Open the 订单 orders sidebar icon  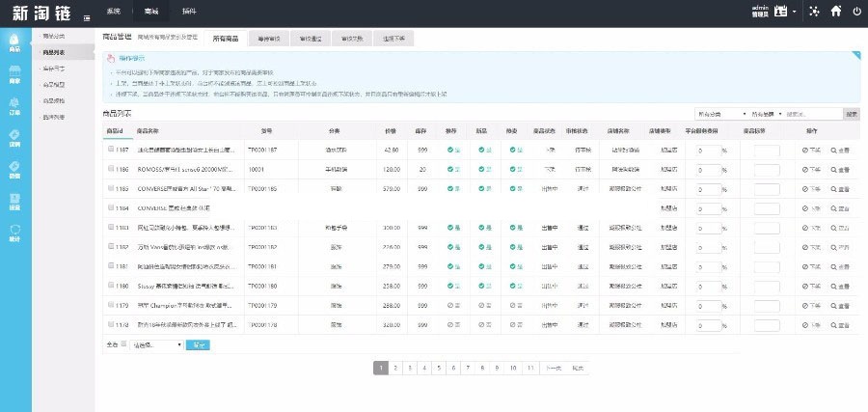pyautogui.click(x=14, y=107)
